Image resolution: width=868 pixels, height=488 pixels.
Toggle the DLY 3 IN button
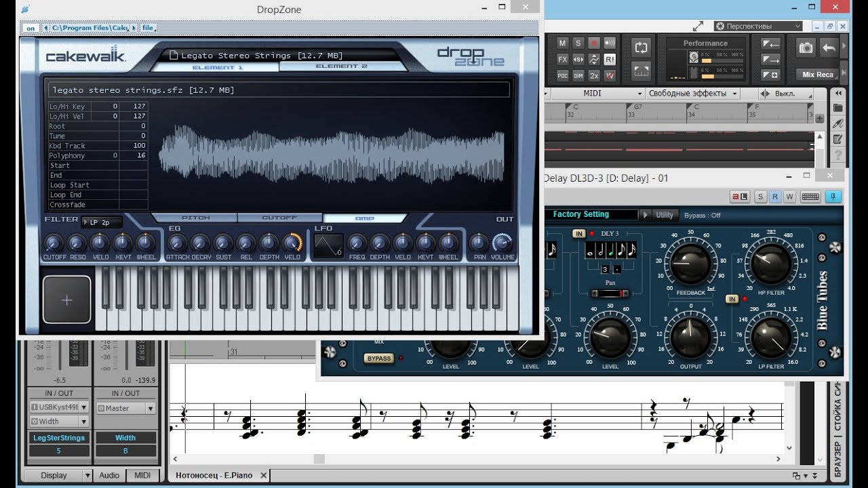coord(578,234)
